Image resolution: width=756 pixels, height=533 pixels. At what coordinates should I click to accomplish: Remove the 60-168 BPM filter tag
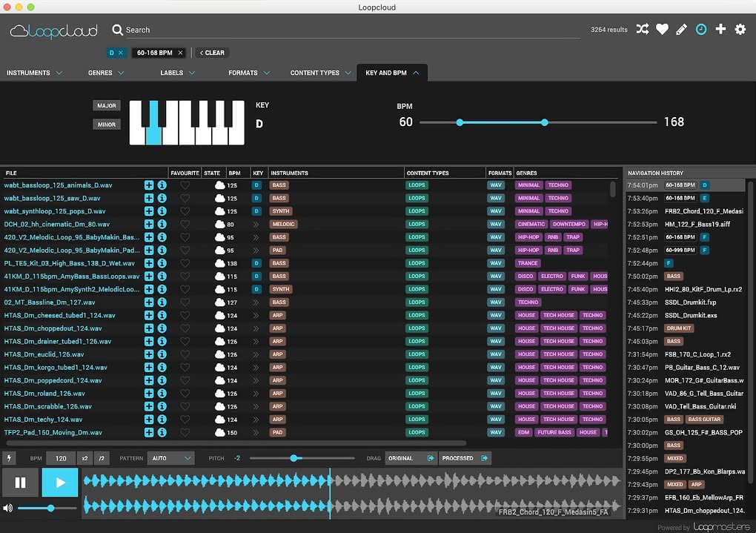tap(180, 53)
